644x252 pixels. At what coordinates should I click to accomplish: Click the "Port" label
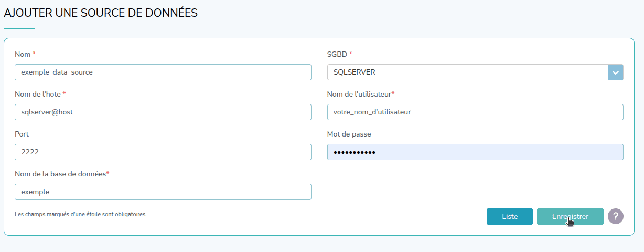coord(22,134)
